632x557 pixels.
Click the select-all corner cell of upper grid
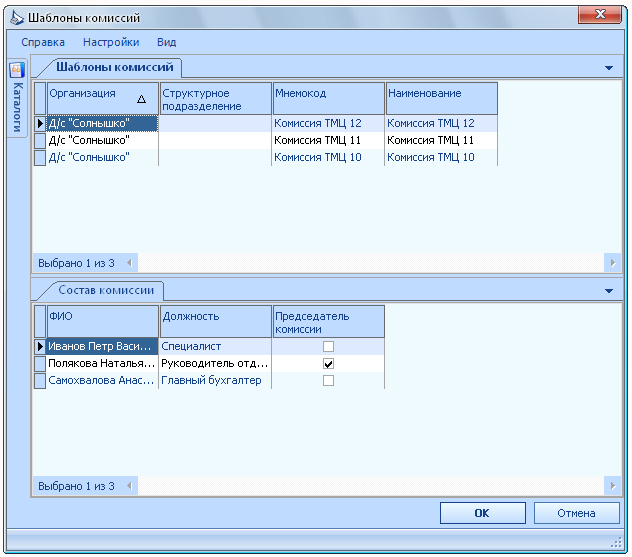(x=40, y=99)
